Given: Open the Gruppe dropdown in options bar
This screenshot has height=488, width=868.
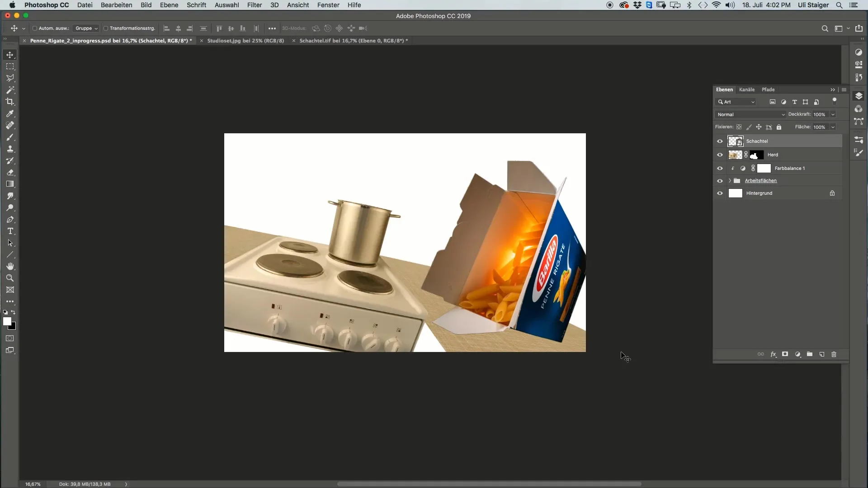Looking at the screenshot, I should point(86,28).
